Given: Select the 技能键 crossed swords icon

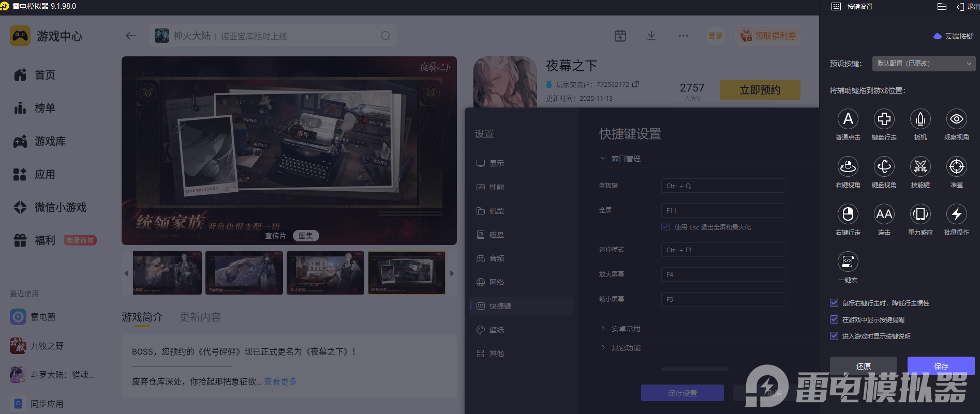Looking at the screenshot, I should (x=920, y=167).
